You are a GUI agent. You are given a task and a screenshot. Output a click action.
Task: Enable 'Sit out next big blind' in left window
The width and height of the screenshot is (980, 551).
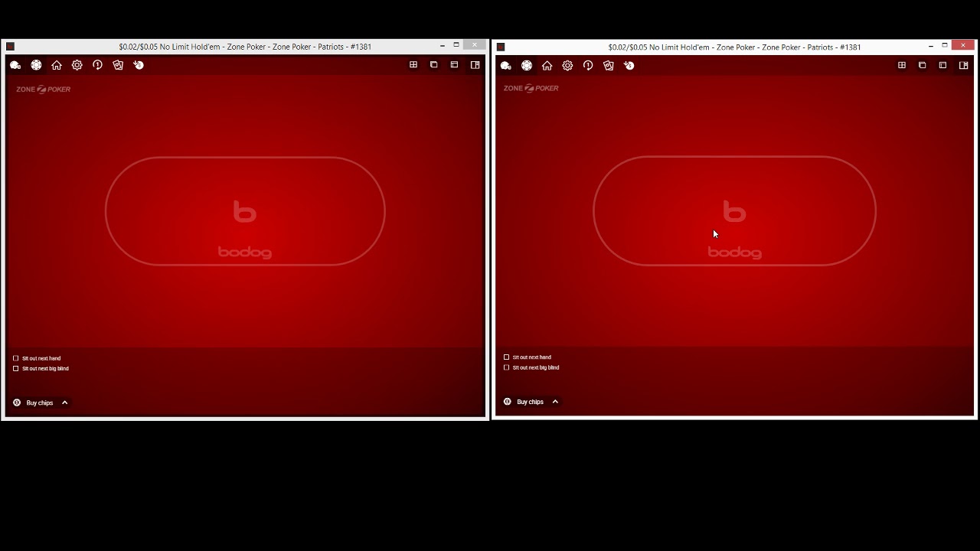click(15, 369)
